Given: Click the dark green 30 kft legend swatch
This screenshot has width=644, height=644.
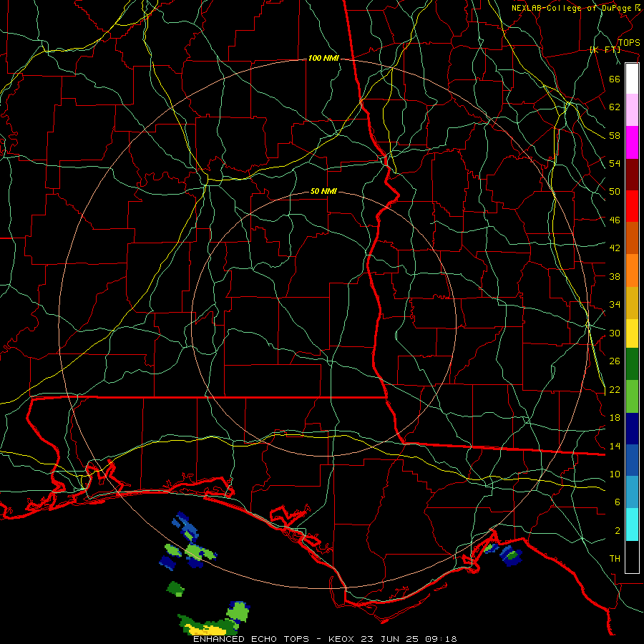Looking at the screenshot, I should 632,364.
